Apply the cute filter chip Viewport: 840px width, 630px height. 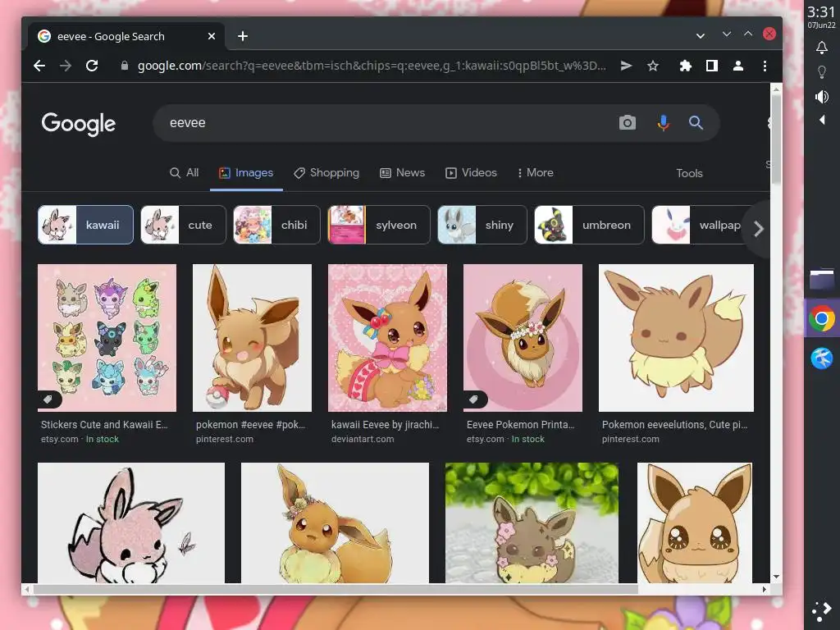pyautogui.click(x=183, y=225)
